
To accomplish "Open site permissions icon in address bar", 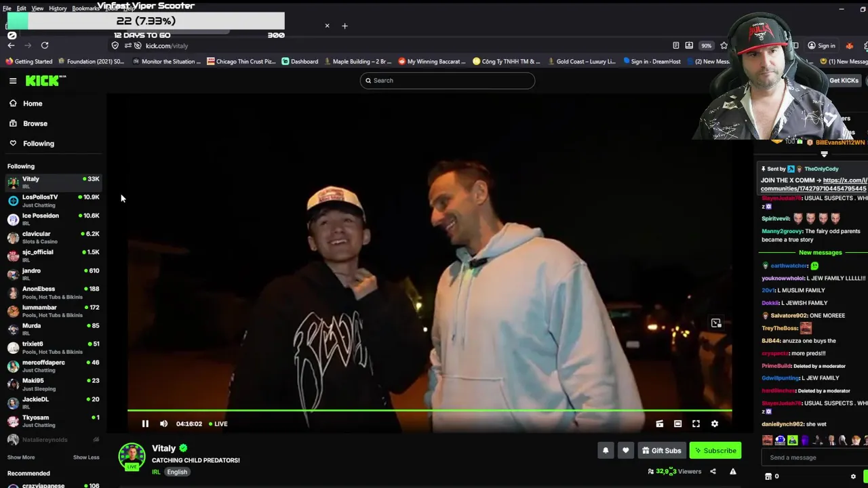I will (127, 45).
